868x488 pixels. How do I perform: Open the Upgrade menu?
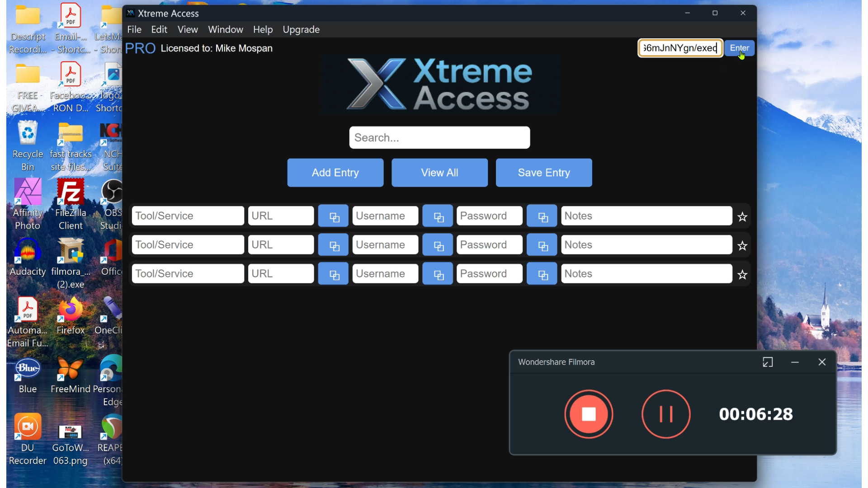(301, 29)
